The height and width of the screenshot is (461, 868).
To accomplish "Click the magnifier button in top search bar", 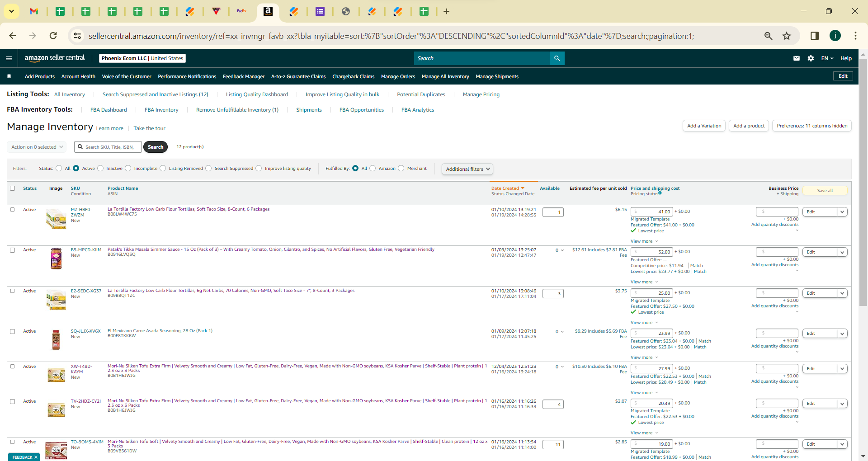I will point(557,58).
